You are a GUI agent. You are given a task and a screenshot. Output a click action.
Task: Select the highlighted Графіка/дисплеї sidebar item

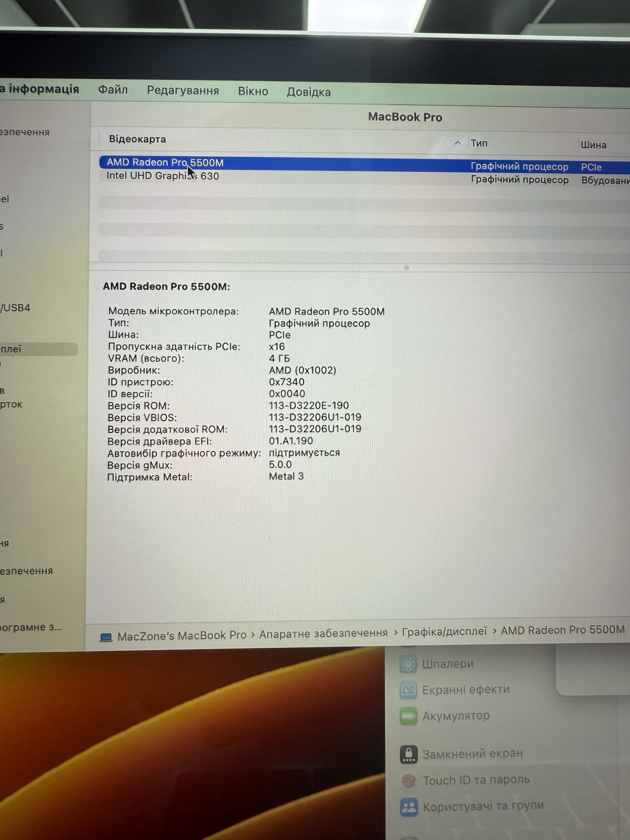[38, 349]
